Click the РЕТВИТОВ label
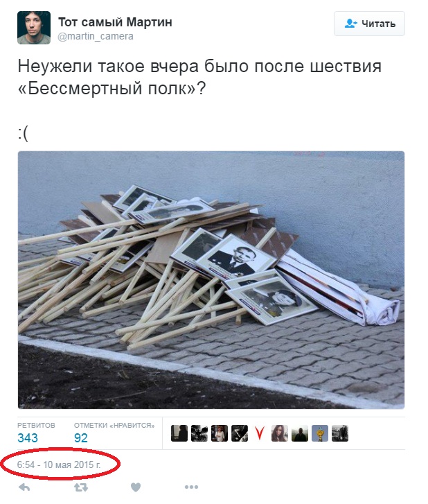 (36, 425)
